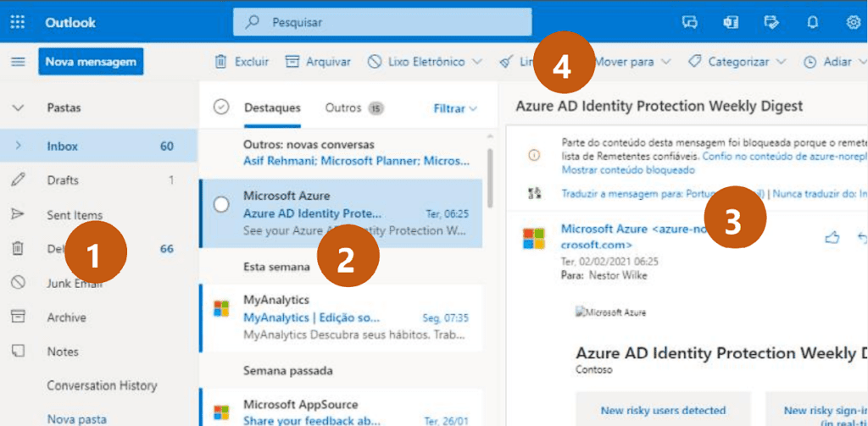Open the app launcher grid
Viewport: 868px width, 426px height.
18,22
